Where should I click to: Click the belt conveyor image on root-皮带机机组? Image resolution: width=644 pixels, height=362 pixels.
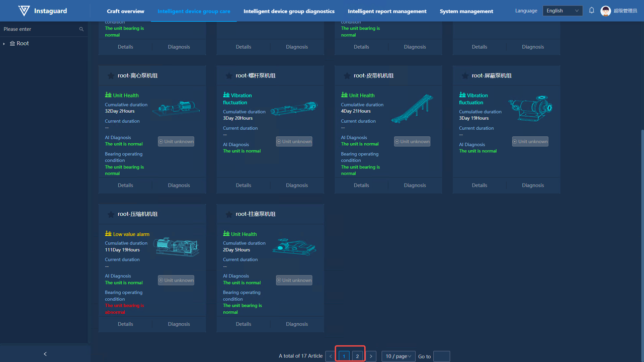click(x=412, y=109)
